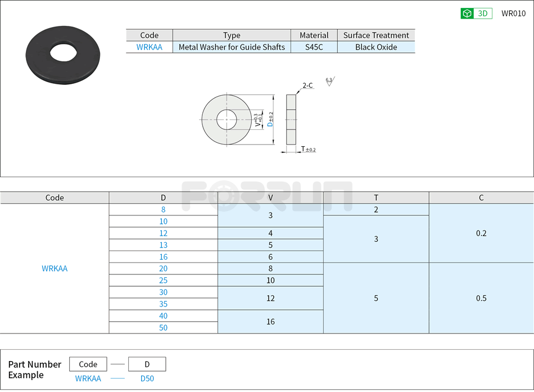Select diameter value 50 in the table
The width and height of the screenshot is (534, 392).
(162, 327)
